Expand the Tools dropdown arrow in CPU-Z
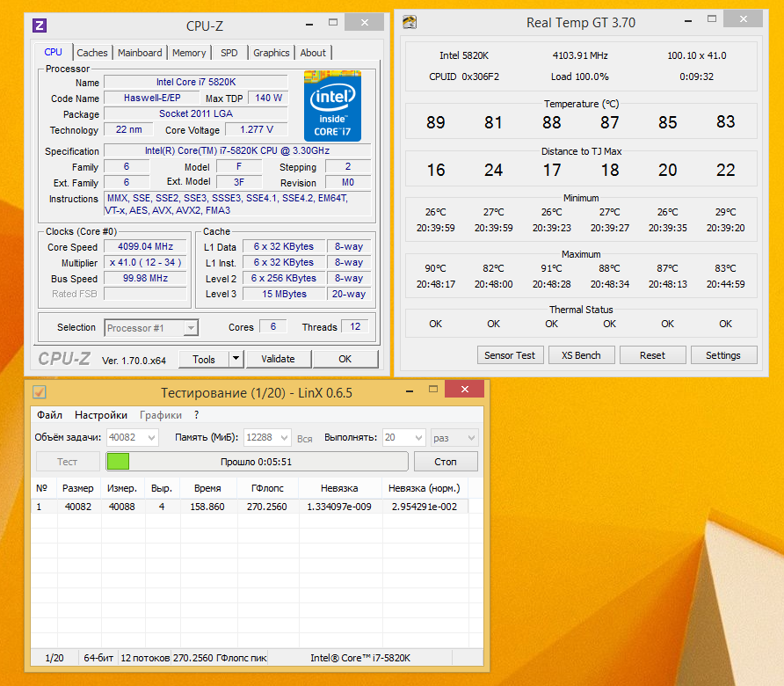 (x=236, y=359)
